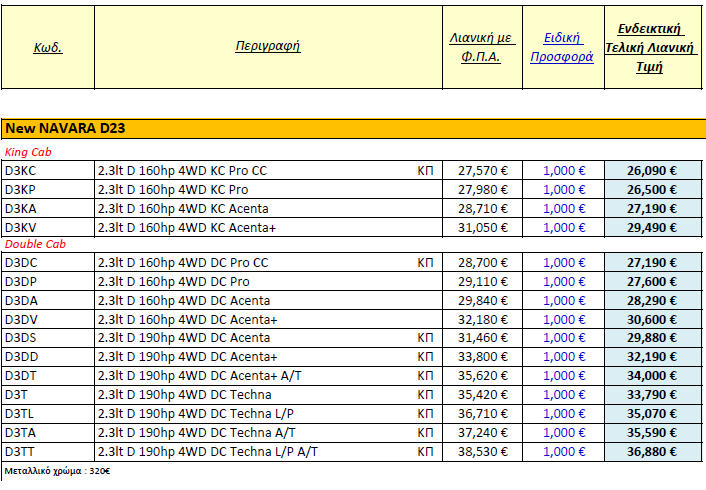
Task: Click the 'Κωδ.' column header
Action: coord(47,47)
